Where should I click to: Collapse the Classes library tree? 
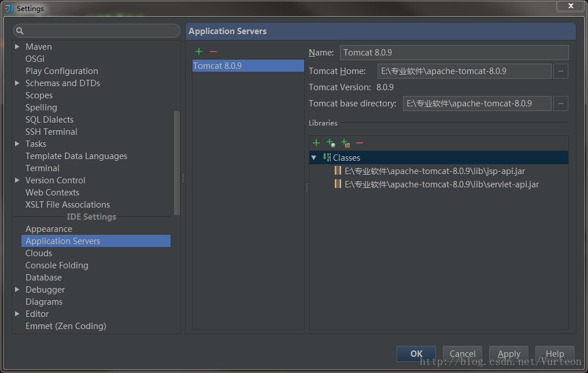tap(314, 158)
